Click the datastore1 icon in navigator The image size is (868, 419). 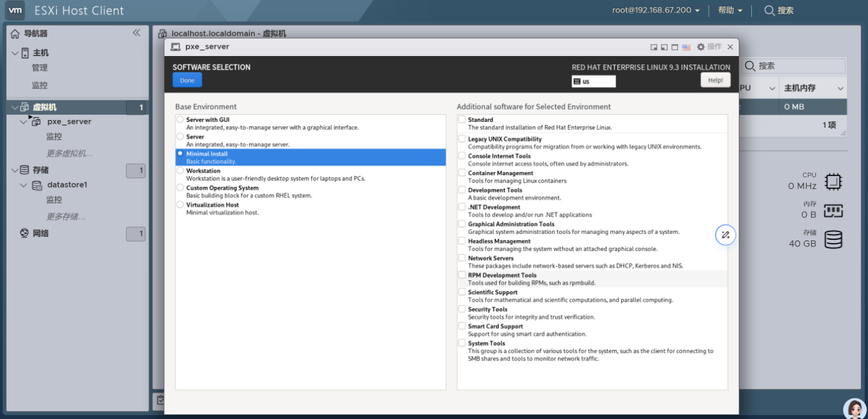click(38, 185)
